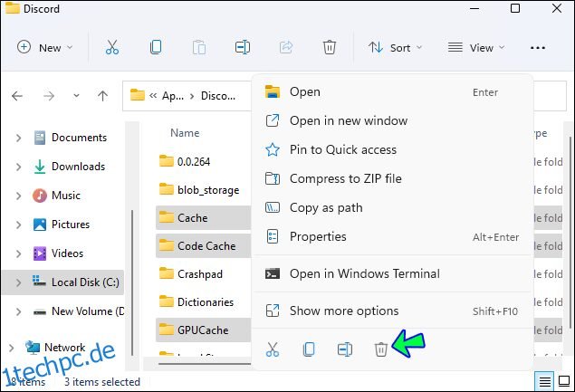Click the Crashpad folder icon
This screenshot has height=392, width=575.
click(166, 273)
